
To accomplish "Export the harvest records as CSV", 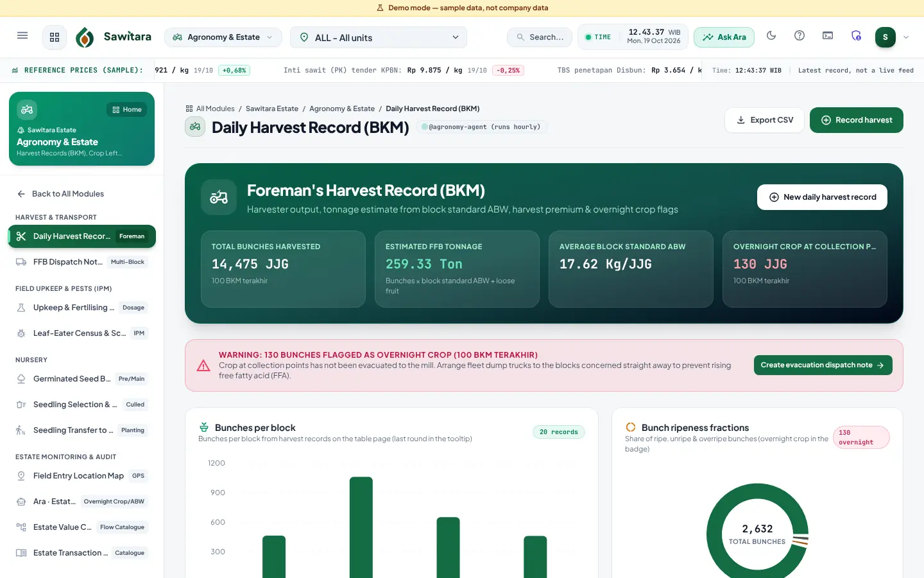I will pyautogui.click(x=764, y=120).
